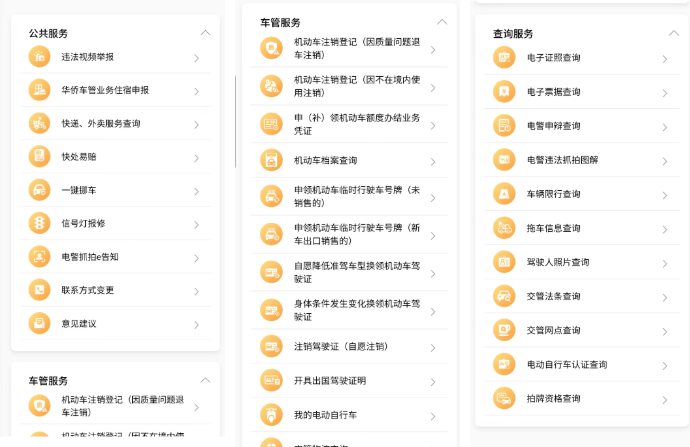Image resolution: width=690 pixels, height=447 pixels.
Task: Tap the 违法视频举报 icon
Action: click(x=40, y=58)
